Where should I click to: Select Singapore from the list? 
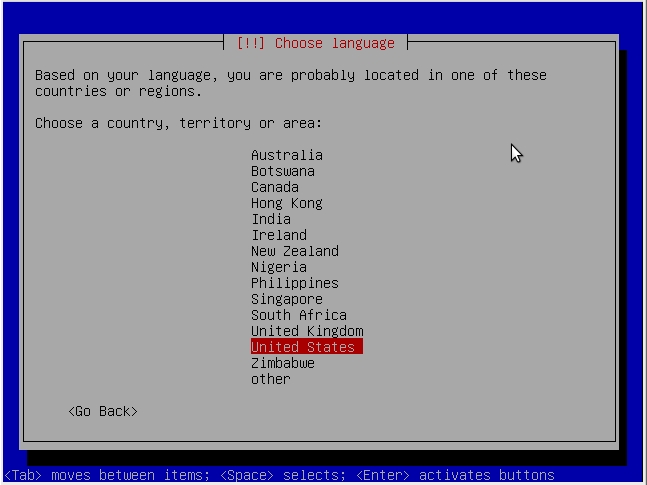click(x=287, y=299)
